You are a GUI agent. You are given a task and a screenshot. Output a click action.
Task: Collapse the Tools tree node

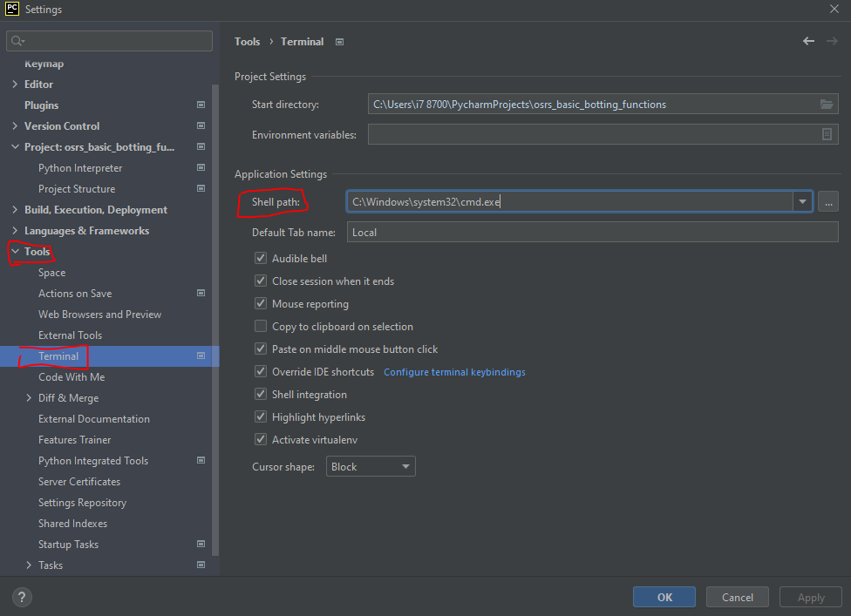15,252
